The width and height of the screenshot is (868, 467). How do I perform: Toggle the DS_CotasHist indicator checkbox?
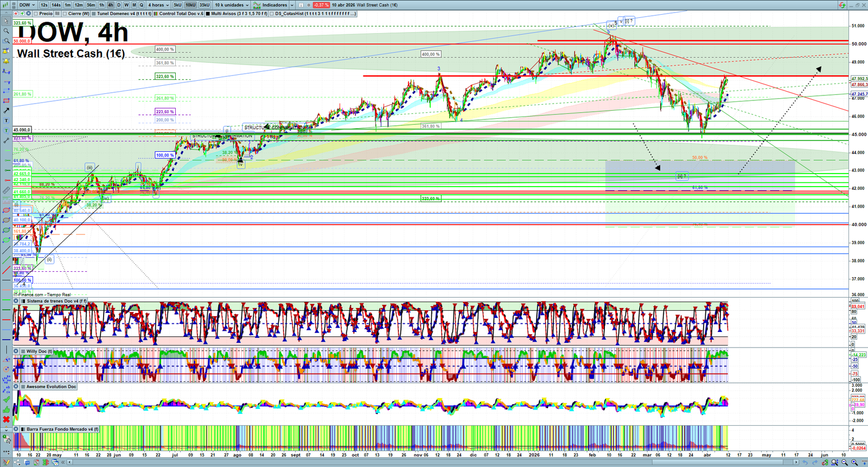(272, 14)
